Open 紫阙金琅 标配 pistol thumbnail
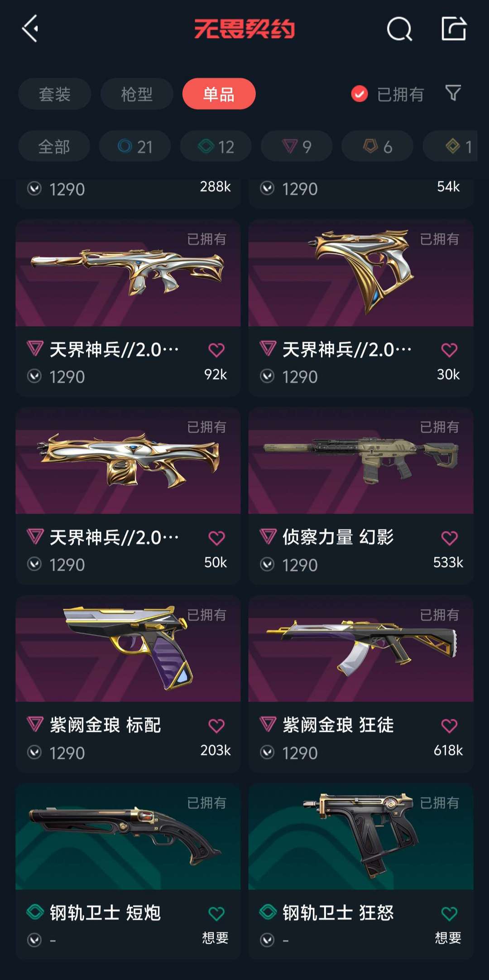Image resolution: width=489 pixels, height=980 pixels. [128, 648]
